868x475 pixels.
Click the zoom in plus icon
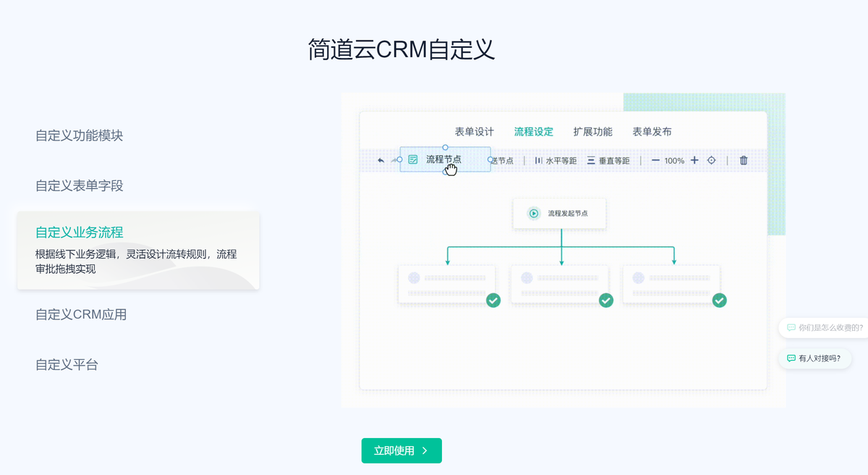coord(694,160)
